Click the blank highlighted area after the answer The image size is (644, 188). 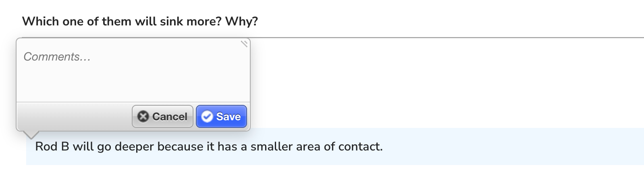pos(512,146)
